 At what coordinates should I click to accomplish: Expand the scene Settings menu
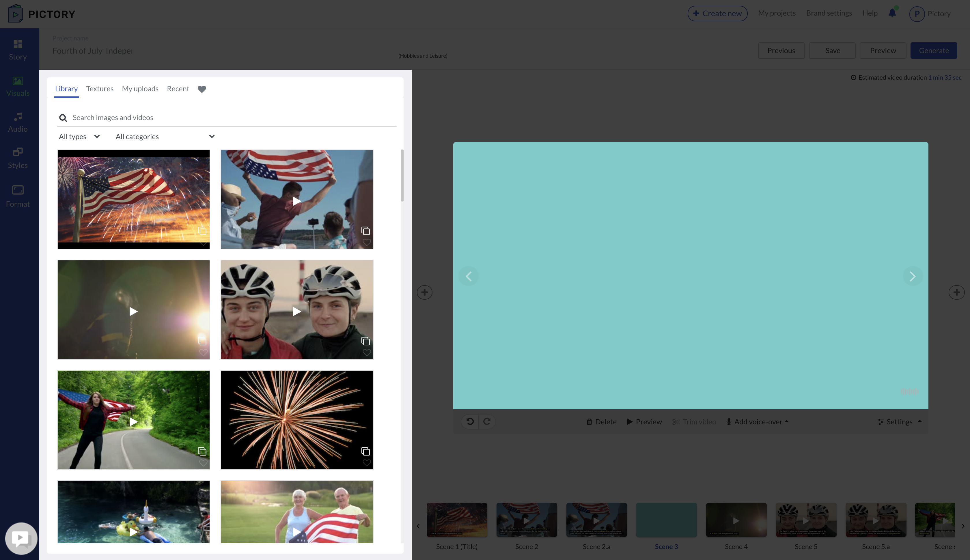pos(899,422)
